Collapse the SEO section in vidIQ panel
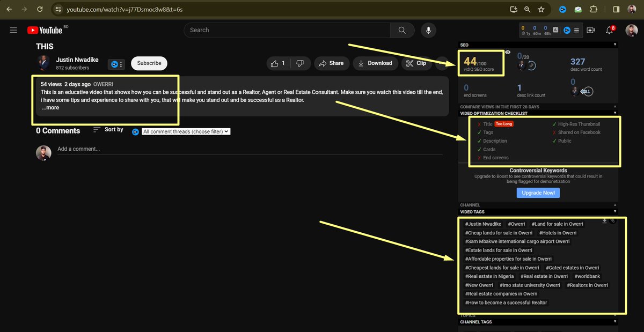644x332 pixels. point(614,45)
